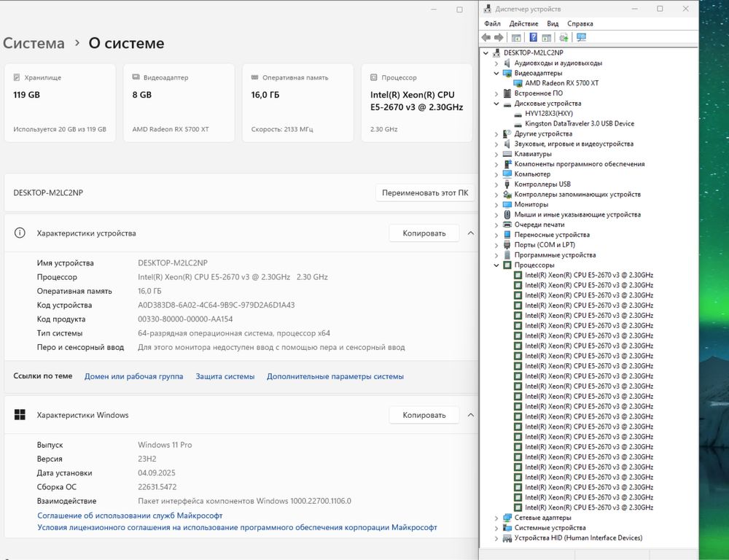Open Дополнительные параметры системы link

coord(335,376)
